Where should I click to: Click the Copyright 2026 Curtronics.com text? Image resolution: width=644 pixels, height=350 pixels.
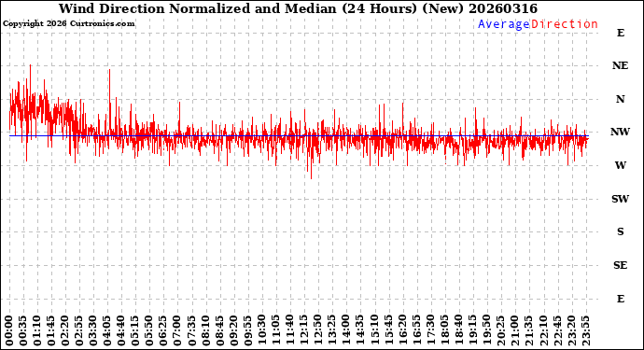pos(68,24)
